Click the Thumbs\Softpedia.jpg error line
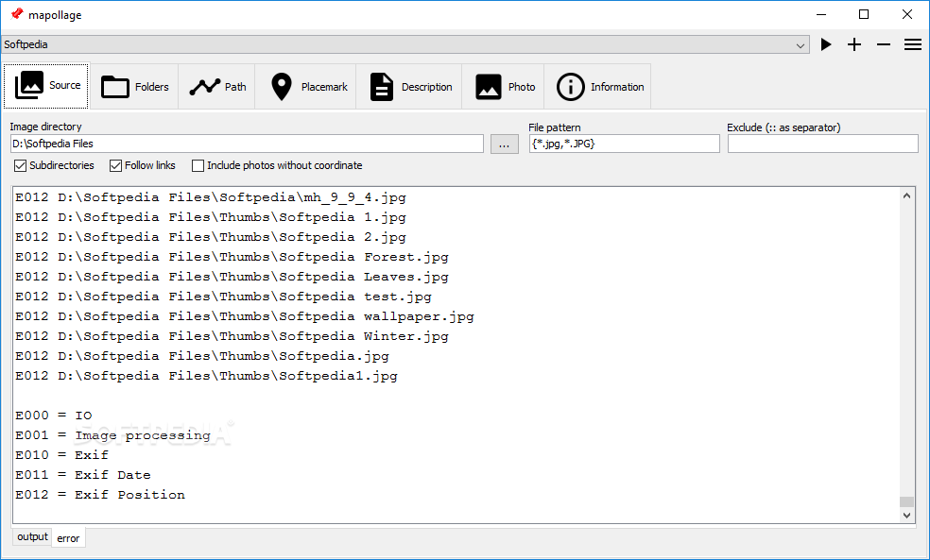Screen dimensions: 930x560 click(x=202, y=356)
